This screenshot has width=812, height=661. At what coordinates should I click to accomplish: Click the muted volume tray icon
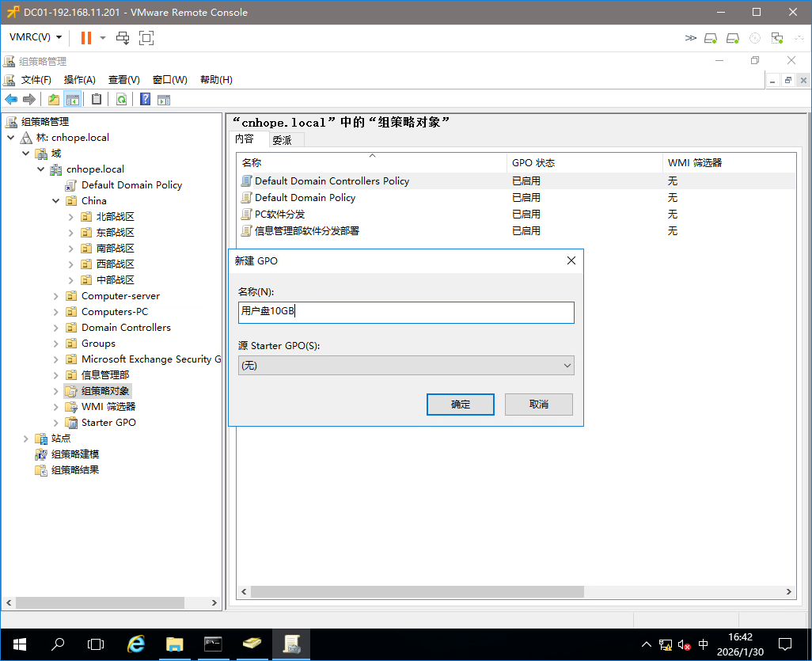(684, 645)
